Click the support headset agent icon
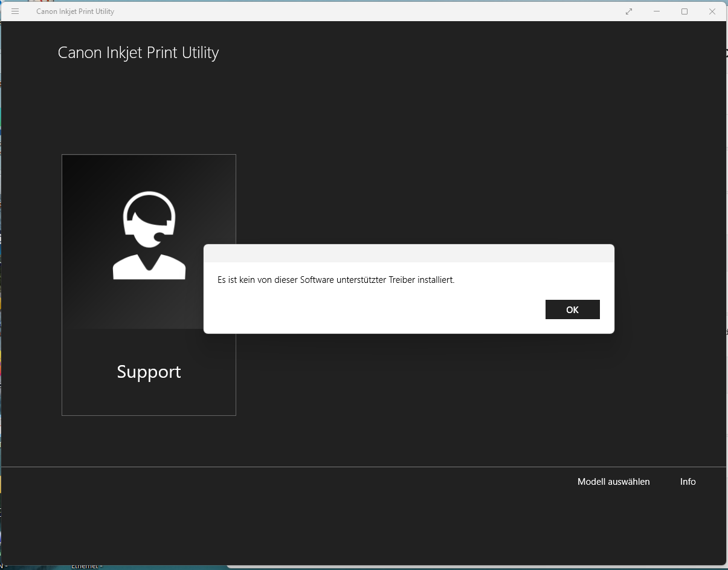The height and width of the screenshot is (570, 728). point(149,235)
